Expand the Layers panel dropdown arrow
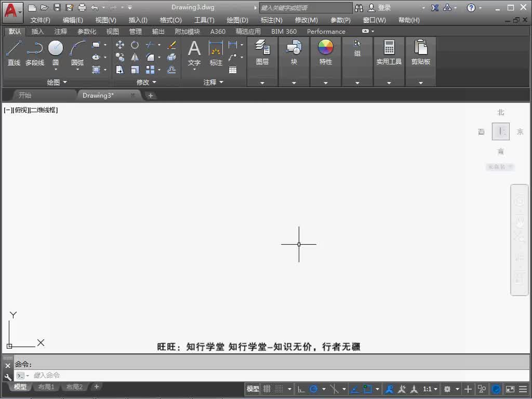 [262, 83]
